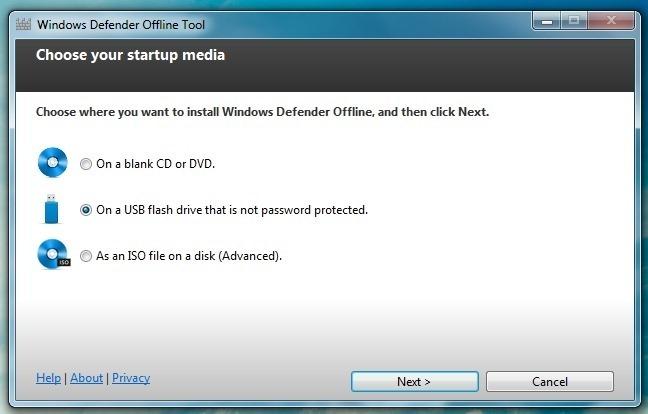Viewport: 648px width, 414px height.
Task: Open the Privacy link
Action: (x=131, y=378)
